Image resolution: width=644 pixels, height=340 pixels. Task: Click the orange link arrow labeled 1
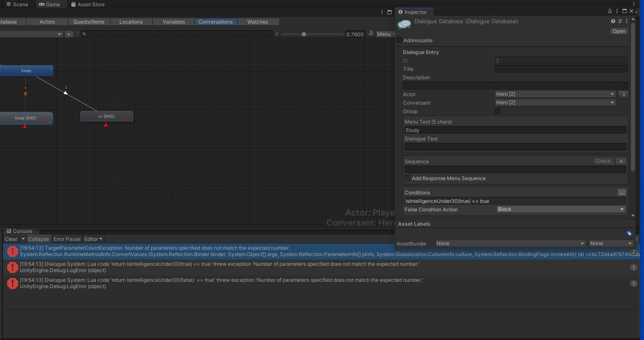(x=25, y=94)
